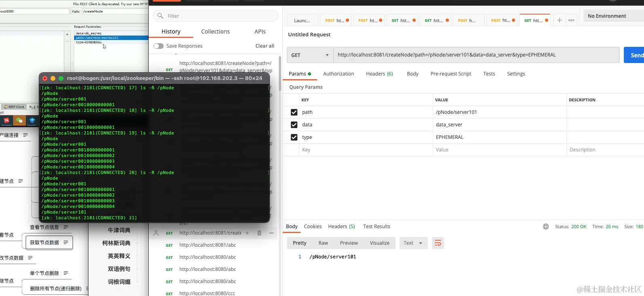The width and height of the screenshot is (644, 296).
Task: Switch to the Launc... tab
Action: (x=302, y=21)
